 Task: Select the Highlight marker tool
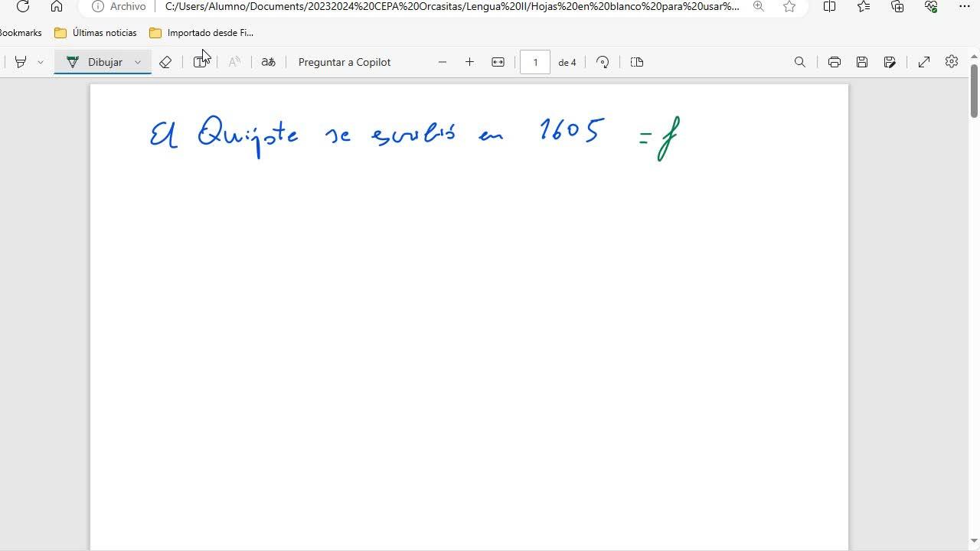coord(21,62)
